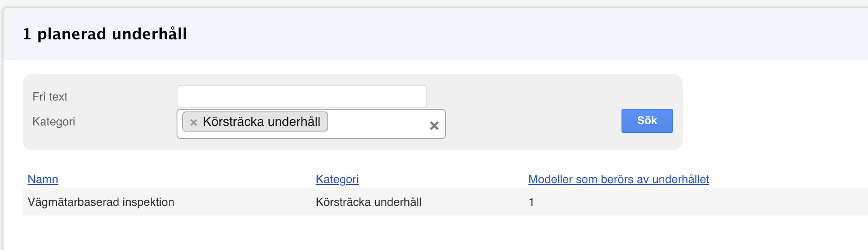Viewport: 868px width, 250px height.
Task: Select the Körsträcka underhåll tag text
Action: coord(261,122)
